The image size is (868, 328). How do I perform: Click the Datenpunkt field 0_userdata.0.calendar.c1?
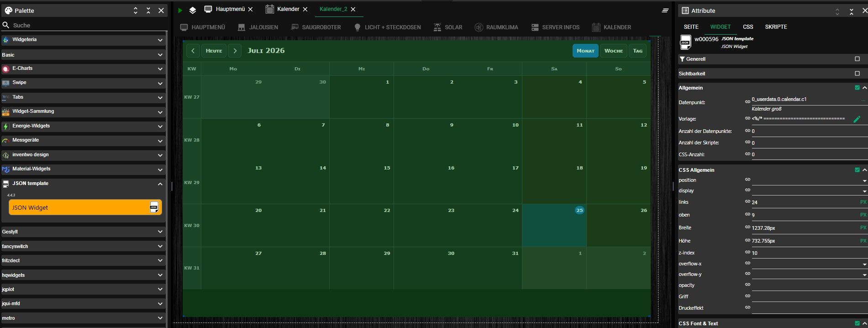tap(806, 99)
